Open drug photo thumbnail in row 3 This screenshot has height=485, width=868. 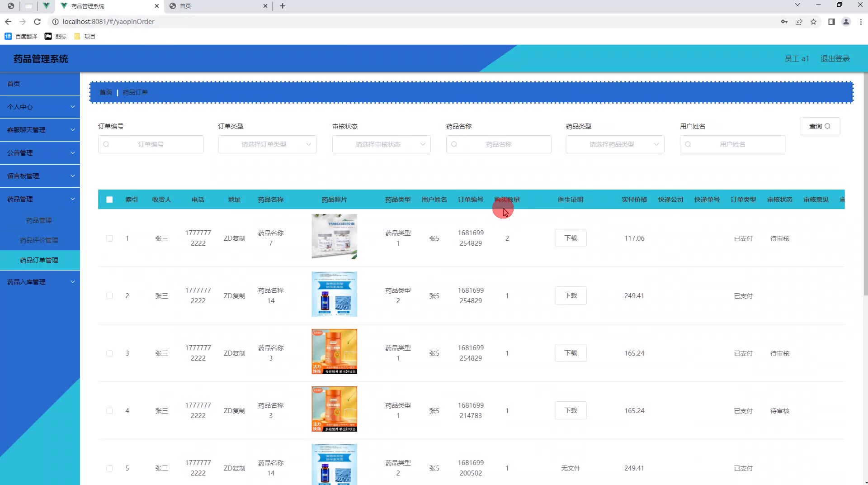334,352
